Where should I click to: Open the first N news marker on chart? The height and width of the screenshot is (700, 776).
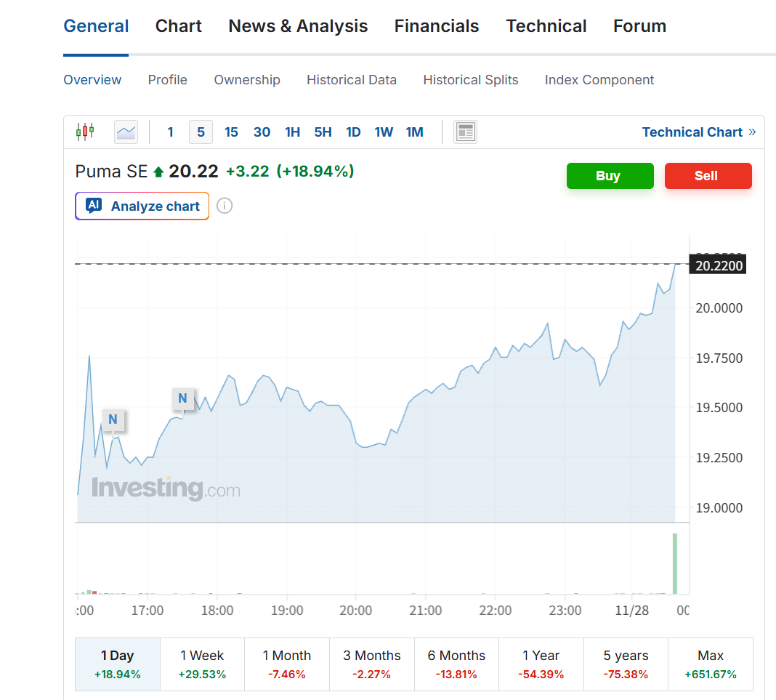[x=113, y=419]
